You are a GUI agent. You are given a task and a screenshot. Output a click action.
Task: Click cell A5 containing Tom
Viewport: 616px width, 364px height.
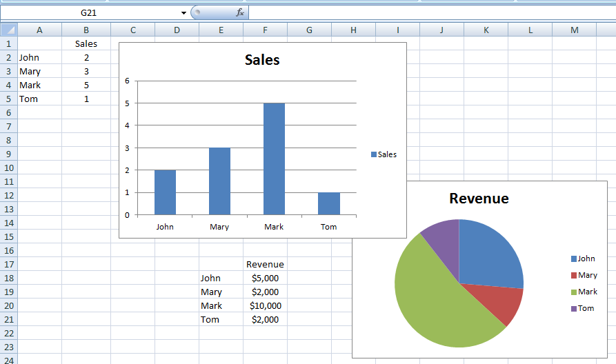(40, 99)
